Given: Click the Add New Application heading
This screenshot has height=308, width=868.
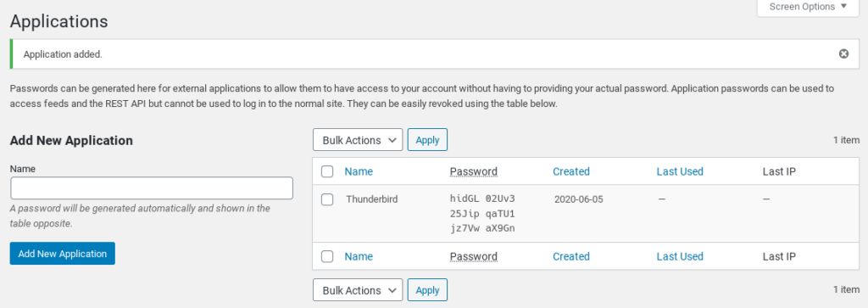Looking at the screenshot, I should (x=71, y=141).
